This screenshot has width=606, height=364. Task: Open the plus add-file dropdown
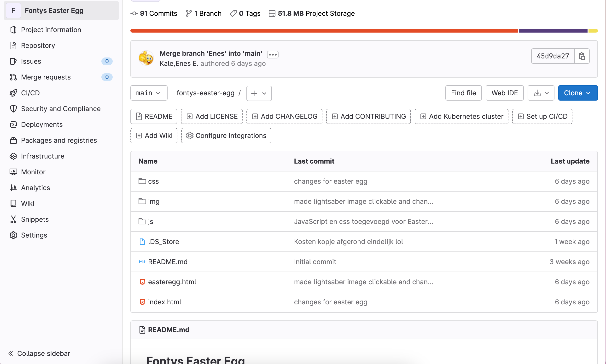(x=259, y=93)
